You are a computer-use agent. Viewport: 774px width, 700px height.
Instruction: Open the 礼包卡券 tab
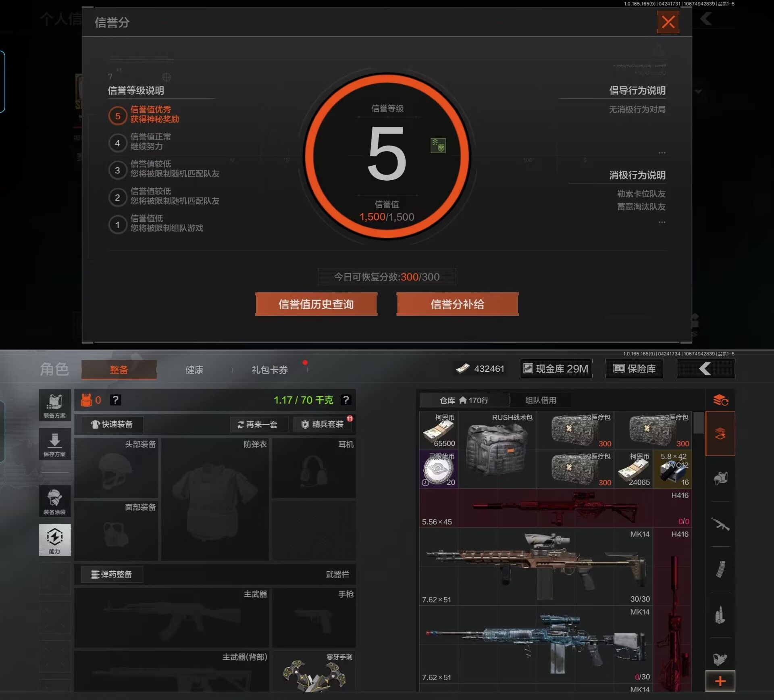(270, 370)
